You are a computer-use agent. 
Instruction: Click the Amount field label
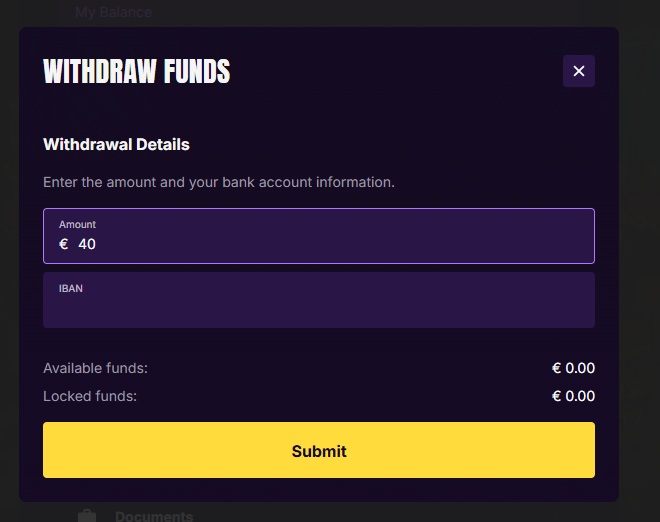77,224
